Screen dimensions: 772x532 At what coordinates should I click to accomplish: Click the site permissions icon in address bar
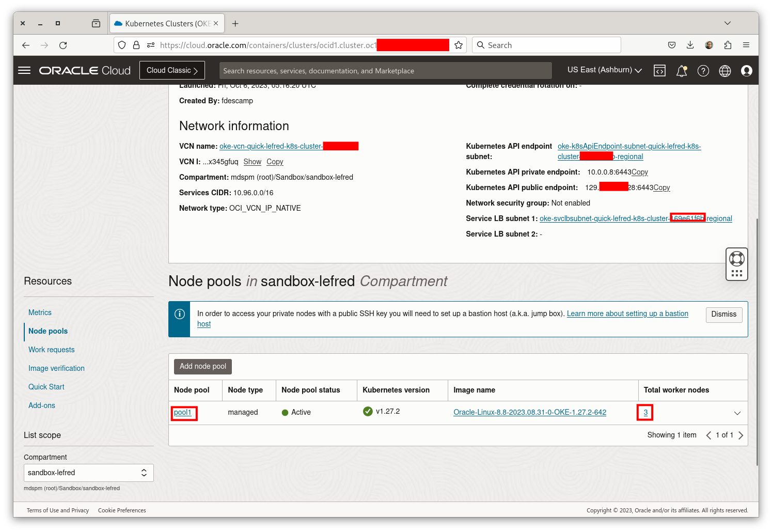pos(151,45)
